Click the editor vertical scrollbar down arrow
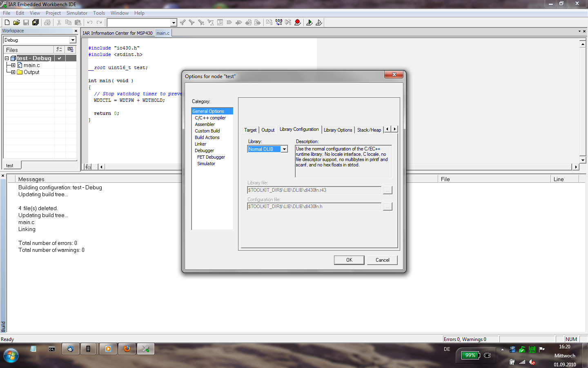This screenshot has height=368, width=588. pyautogui.click(x=583, y=160)
